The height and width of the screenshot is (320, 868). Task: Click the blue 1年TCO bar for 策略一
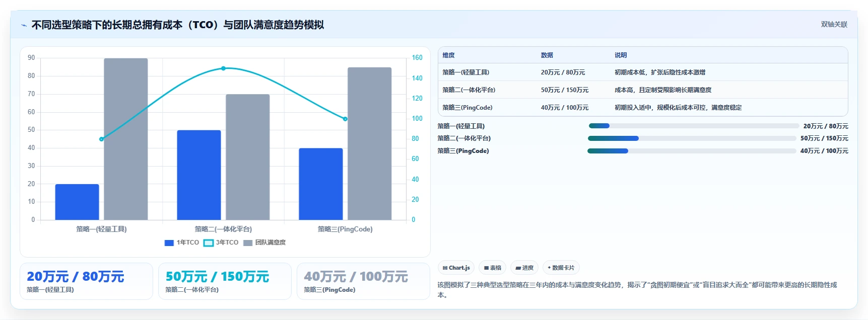pos(77,202)
